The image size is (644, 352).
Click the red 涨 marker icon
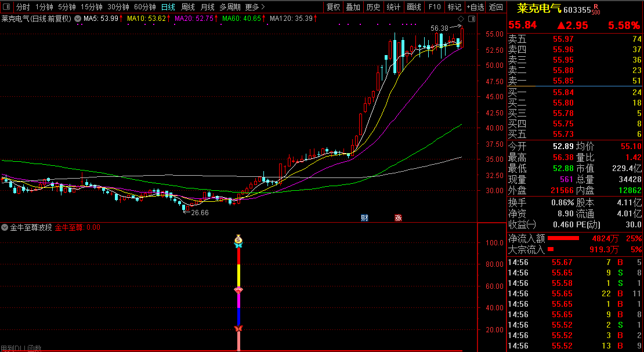click(x=398, y=218)
